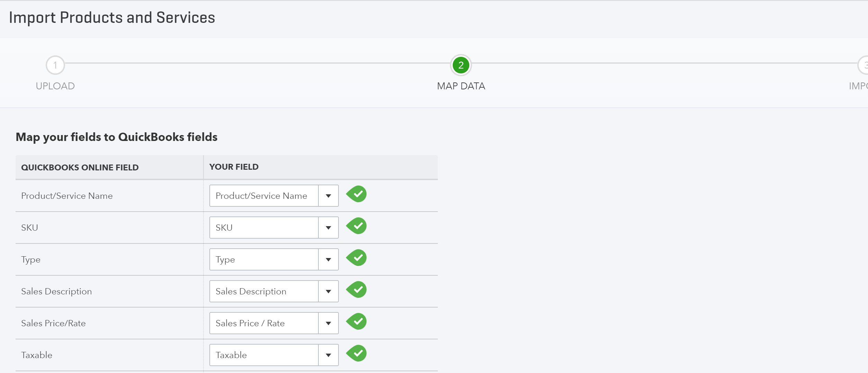
Task: Click the MAP DATA step label
Action: tap(461, 86)
